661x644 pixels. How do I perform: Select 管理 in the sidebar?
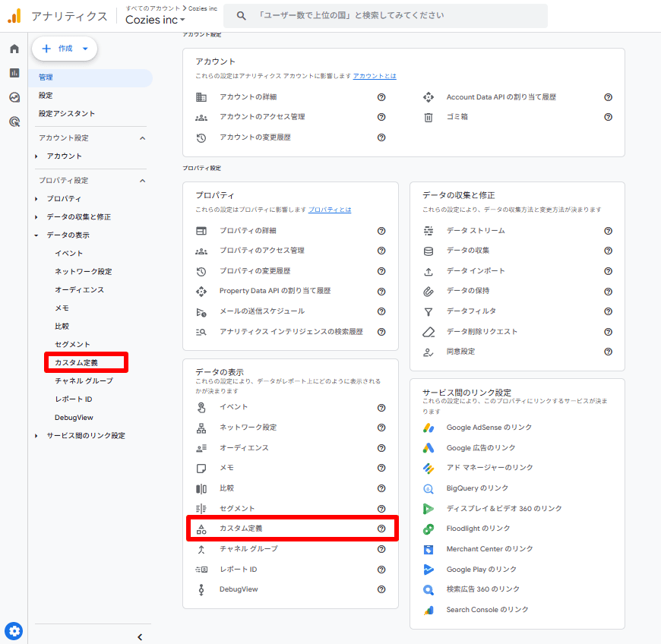[90, 77]
